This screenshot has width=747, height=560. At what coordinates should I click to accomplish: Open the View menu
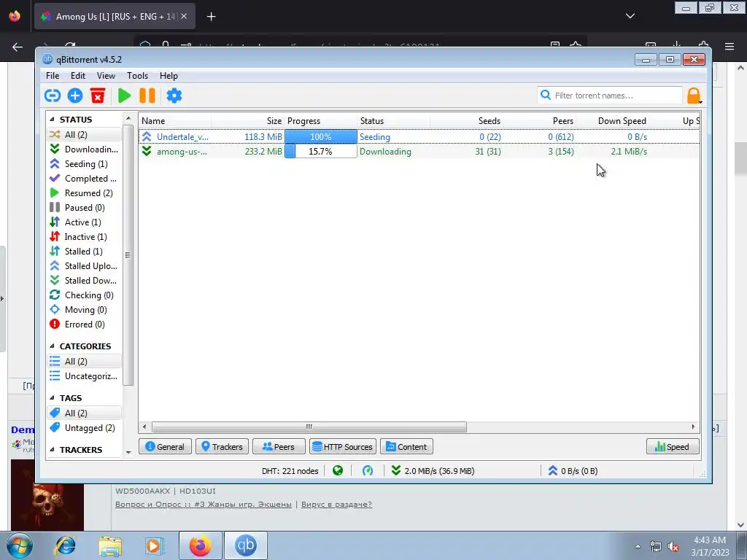tap(106, 76)
